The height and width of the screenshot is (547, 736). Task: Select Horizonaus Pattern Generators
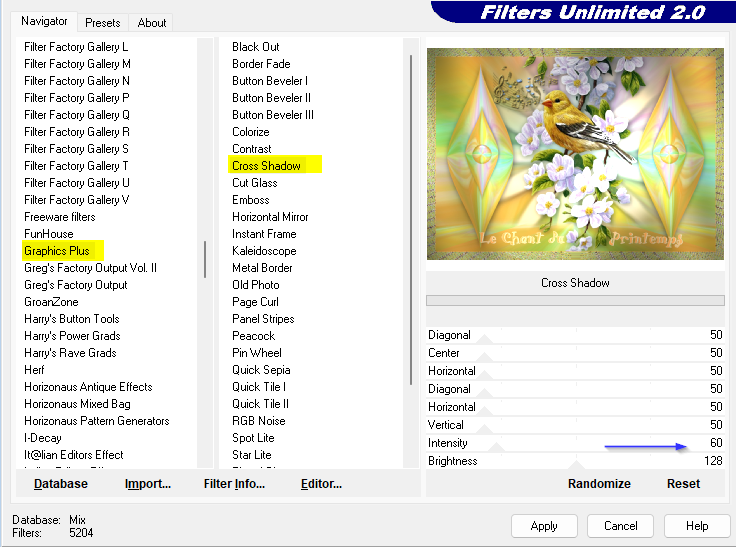97,421
